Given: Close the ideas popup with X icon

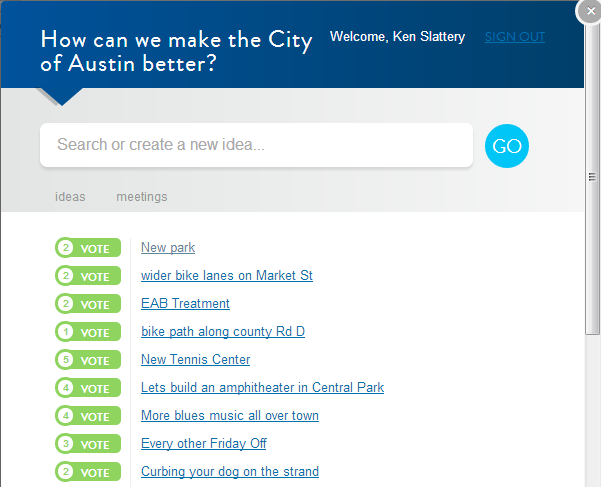Looking at the screenshot, I should (589, 11).
